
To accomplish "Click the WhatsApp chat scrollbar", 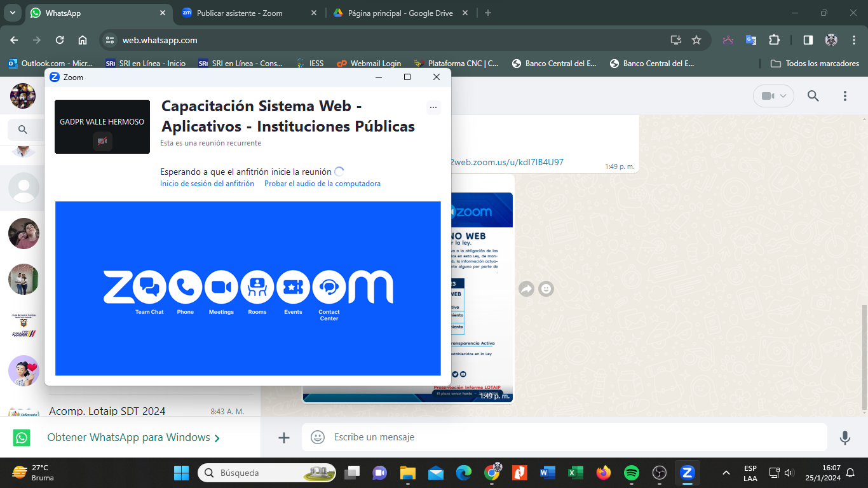I will [x=864, y=356].
